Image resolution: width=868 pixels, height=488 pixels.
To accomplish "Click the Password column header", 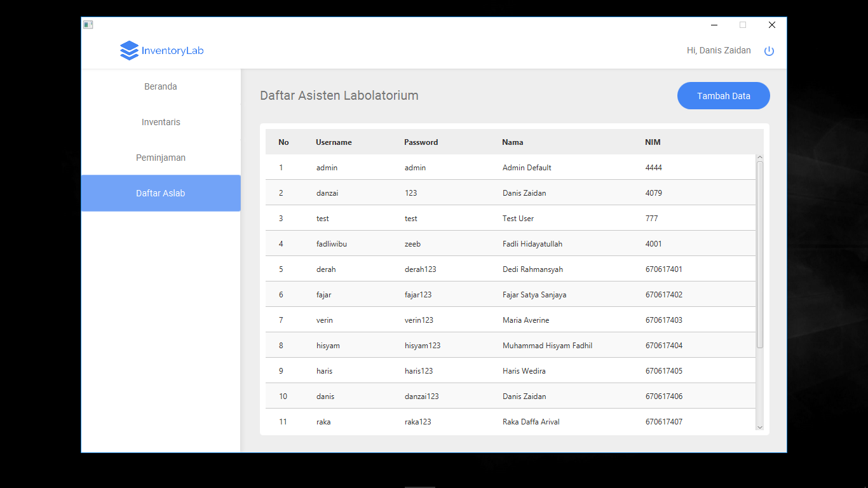I will 421,142.
